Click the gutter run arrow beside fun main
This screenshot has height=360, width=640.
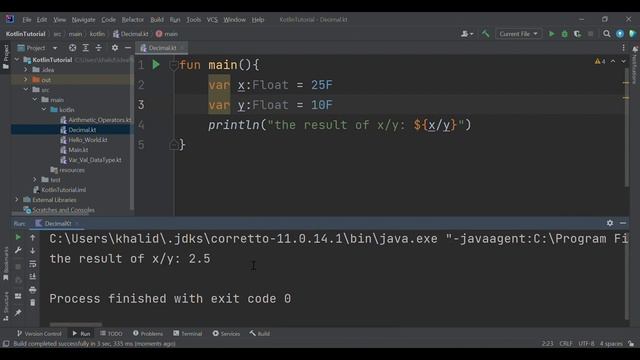[156, 64]
